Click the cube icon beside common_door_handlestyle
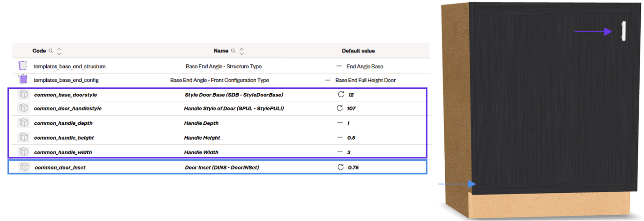The image size is (644, 221). pos(24,108)
